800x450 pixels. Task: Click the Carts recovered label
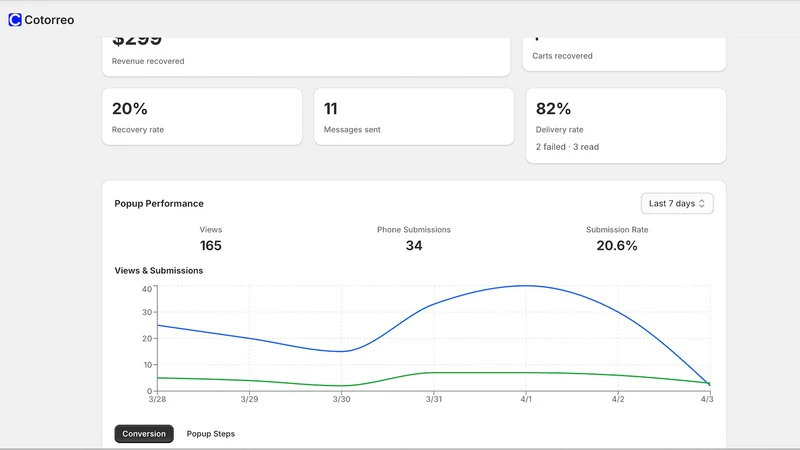(x=562, y=56)
